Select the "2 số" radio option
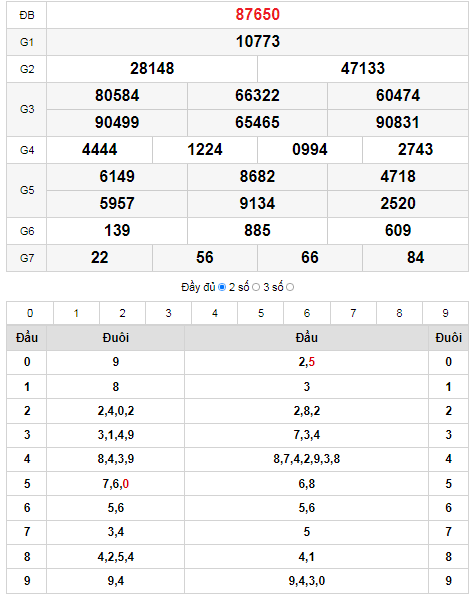The image size is (474, 597). pyautogui.click(x=256, y=287)
